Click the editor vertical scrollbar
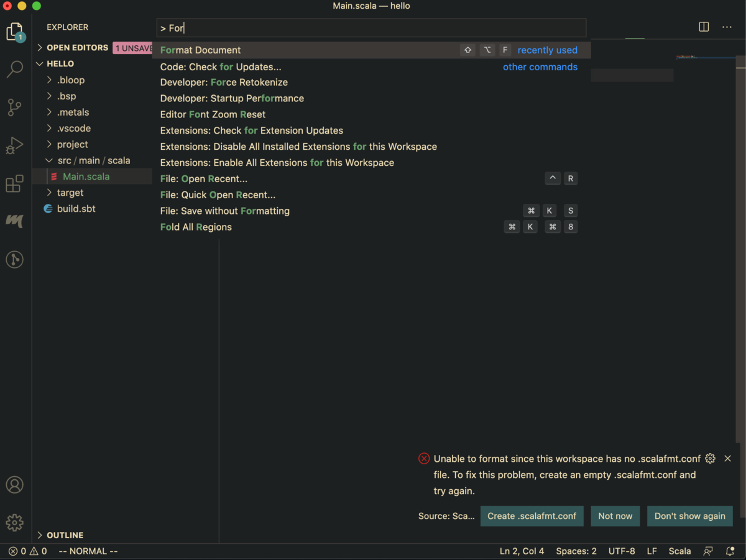The height and width of the screenshot is (560, 746). (740, 249)
